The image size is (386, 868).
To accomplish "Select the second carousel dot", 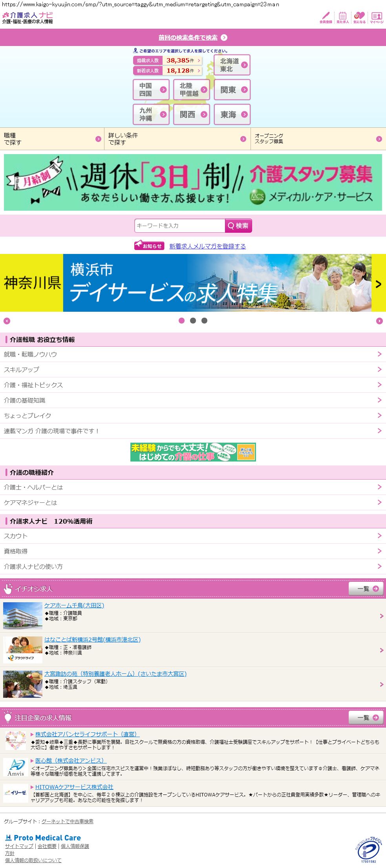I will (193, 320).
